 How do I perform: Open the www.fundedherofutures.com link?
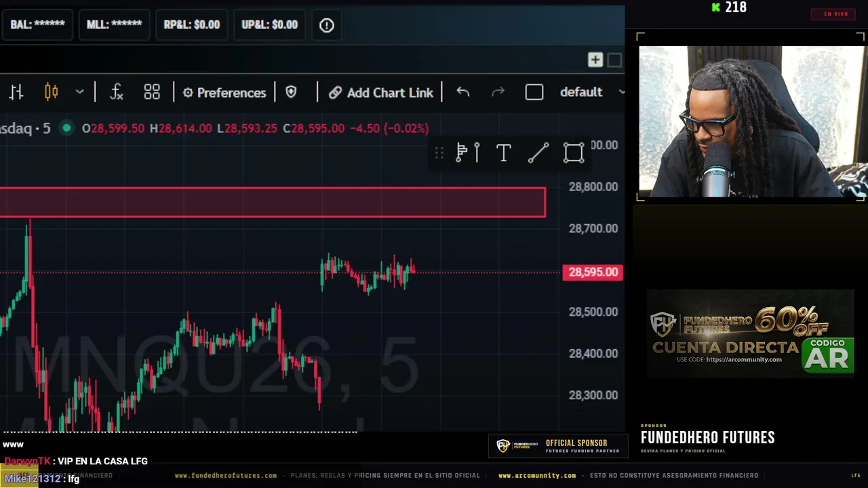pos(226,476)
